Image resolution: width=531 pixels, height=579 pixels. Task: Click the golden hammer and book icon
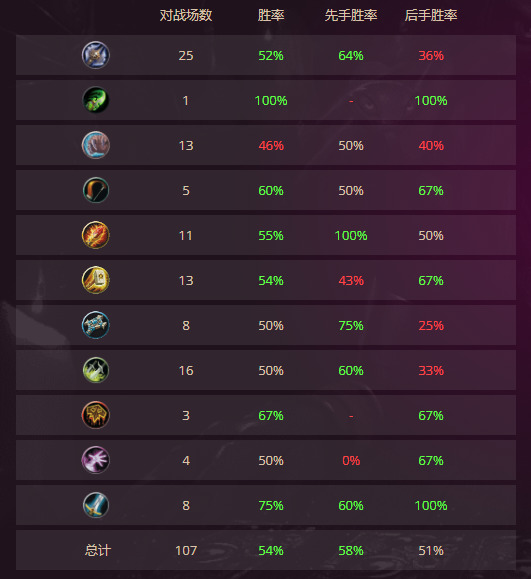tap(96, 280)
